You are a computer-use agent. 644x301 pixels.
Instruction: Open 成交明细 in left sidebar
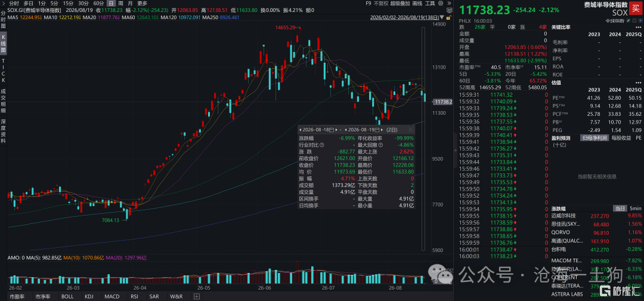click(x=4, y=102)
